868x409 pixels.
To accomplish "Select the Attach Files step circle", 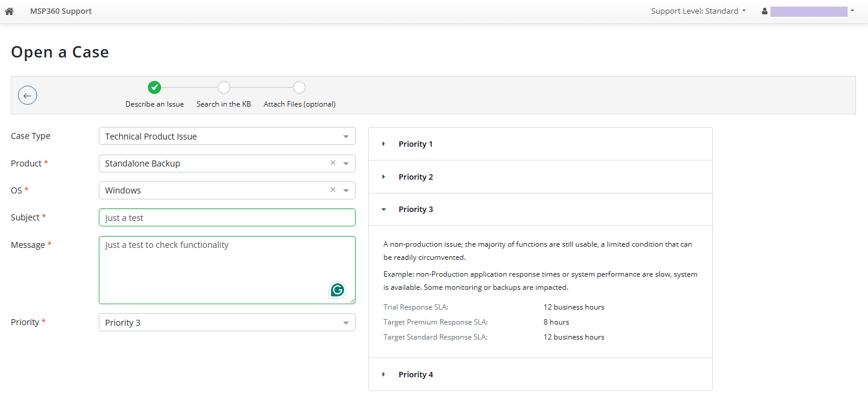I will [299, 87].
